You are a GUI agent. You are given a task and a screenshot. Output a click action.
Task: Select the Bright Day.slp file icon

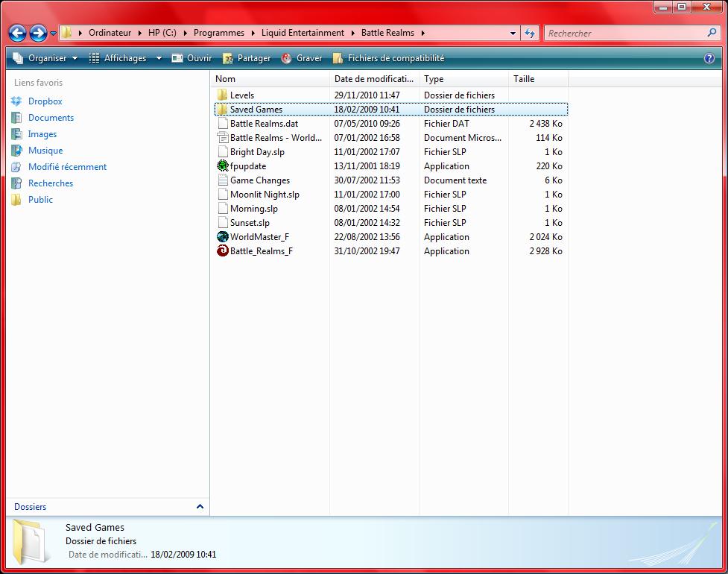pyautogui.click(x=222, y=152)
